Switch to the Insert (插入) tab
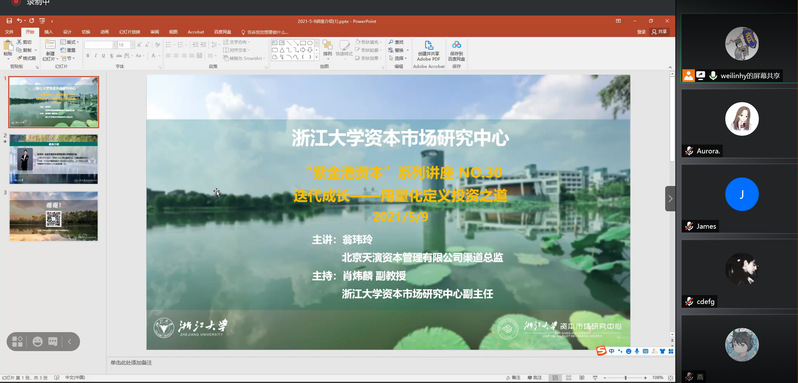Viewport: 798px width, 383px height. [48, 32]
